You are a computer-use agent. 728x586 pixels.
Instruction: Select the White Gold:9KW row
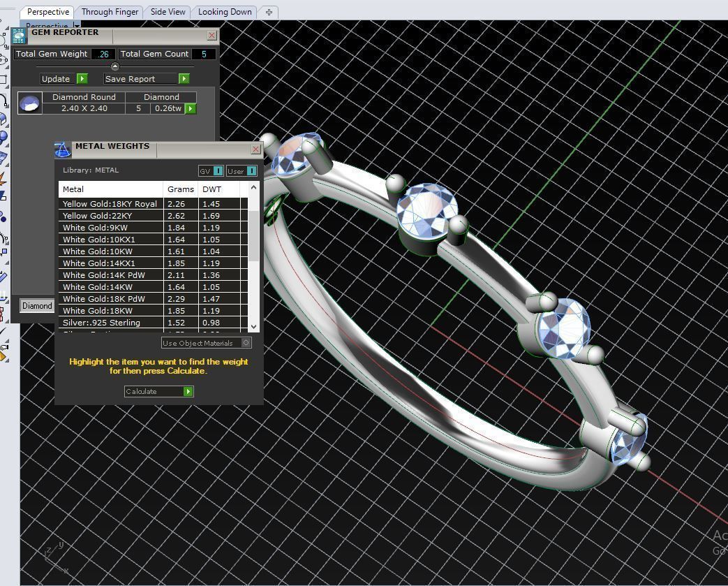[x=154, y=228]
